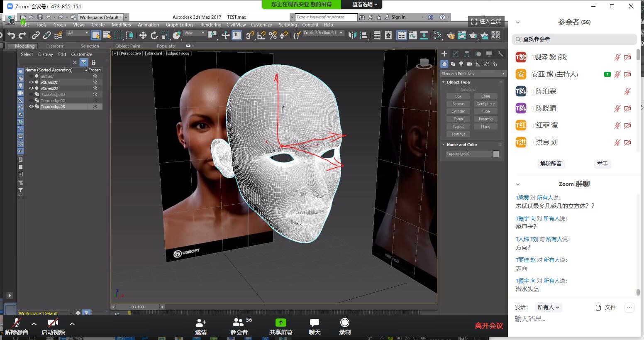This screenshot has height=340, width=644.
Task: Open Schematic View icon
Action: tap(424, 36)
